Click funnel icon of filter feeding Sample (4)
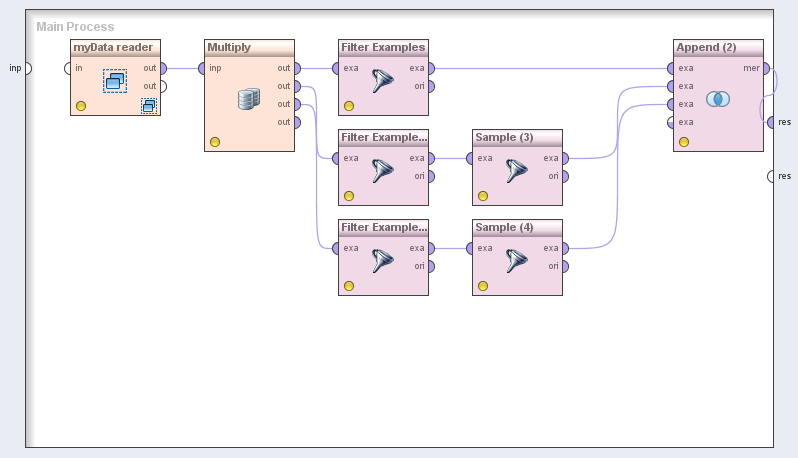The image size is (798, 458). (383, 261)
